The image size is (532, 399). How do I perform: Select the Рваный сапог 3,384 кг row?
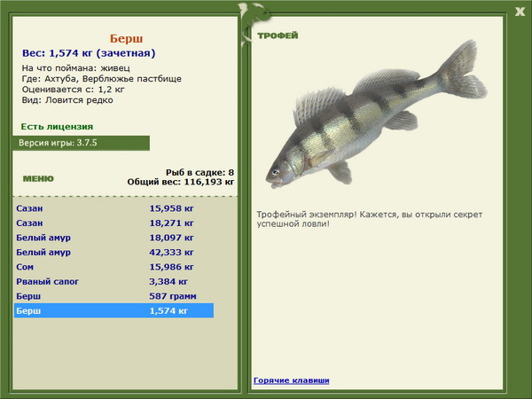tap(114, 281)
